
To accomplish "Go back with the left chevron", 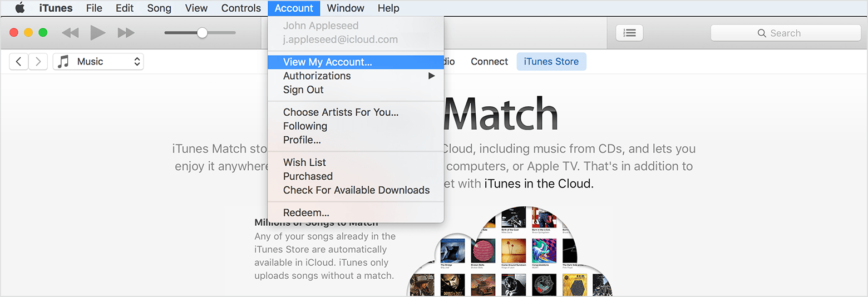I will (x=19, y=62).
